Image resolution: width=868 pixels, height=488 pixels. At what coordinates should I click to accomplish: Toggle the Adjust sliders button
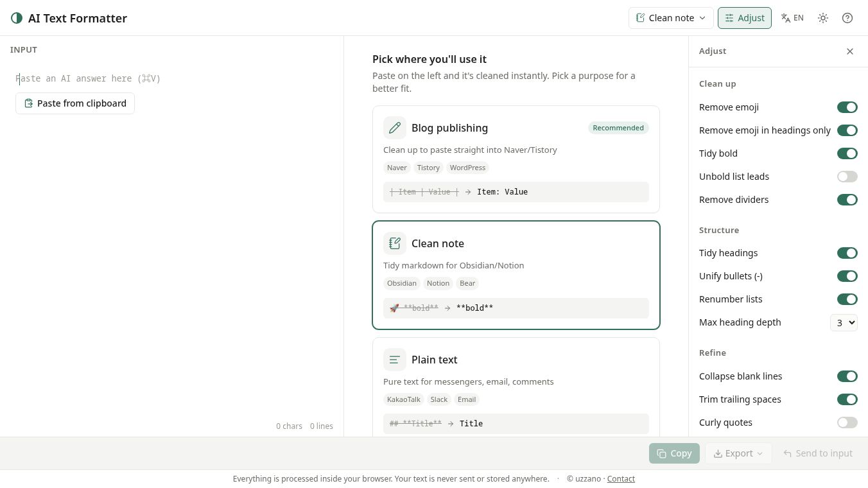click(745, 18)
